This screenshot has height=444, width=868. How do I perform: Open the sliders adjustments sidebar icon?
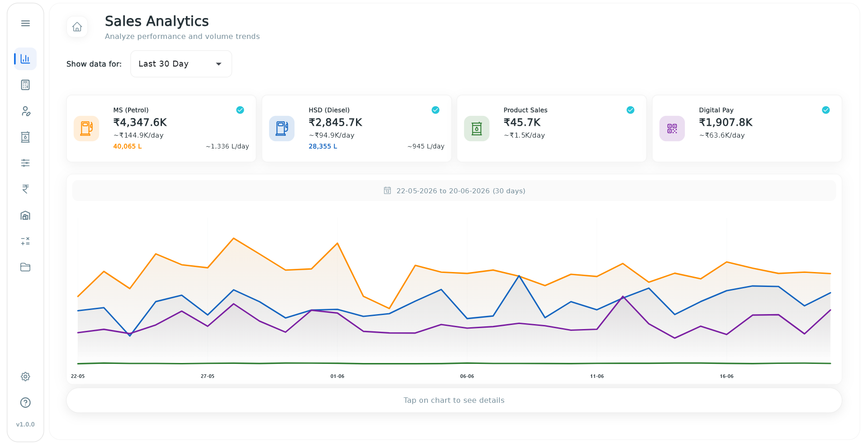[25, 163]
